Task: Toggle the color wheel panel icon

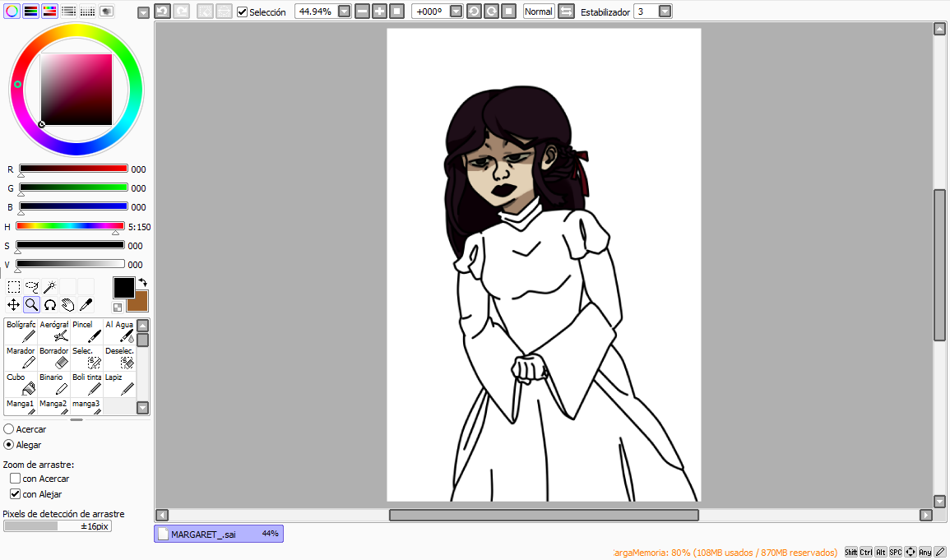Action: coord(12,11)
